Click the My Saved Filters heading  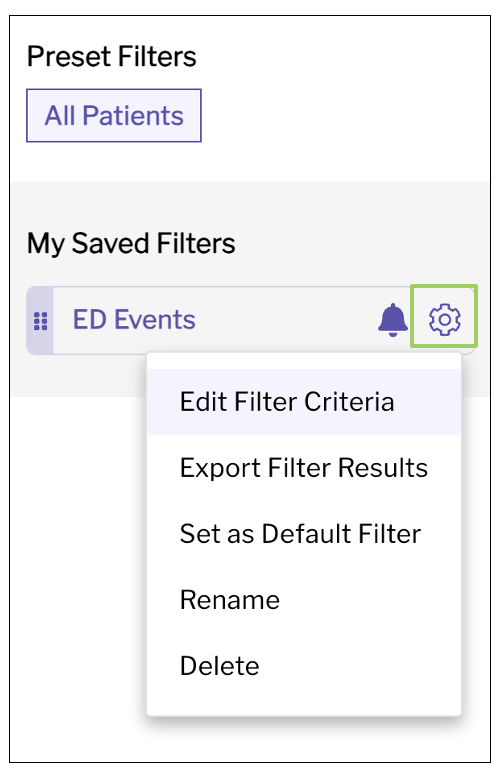coord(131,243)
